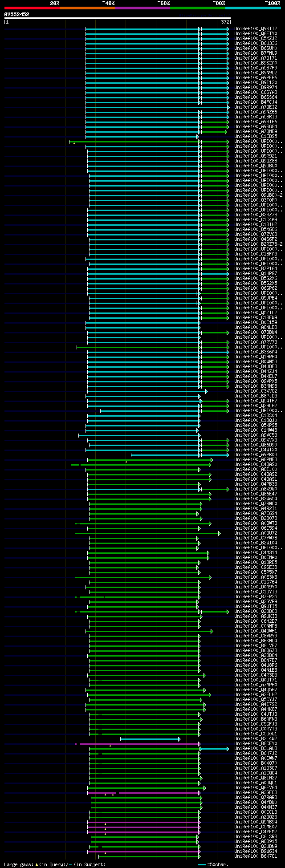Select the UniRef100_A0E3K5 label
Image resolution: width=285 pixels, height=868 pixels.
click(256, 577)
